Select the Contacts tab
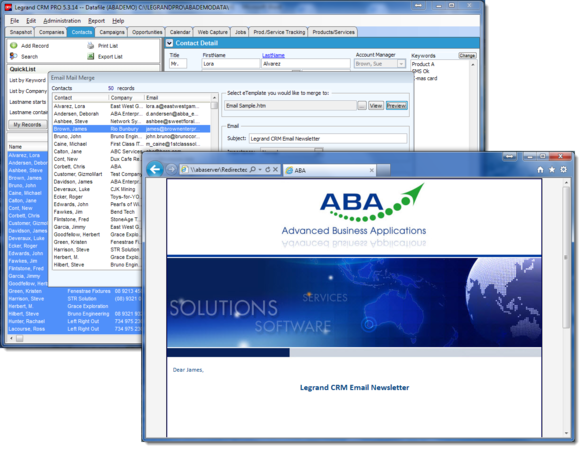The height and width of the screenshot is (449, 582). [x=81, y=32]
